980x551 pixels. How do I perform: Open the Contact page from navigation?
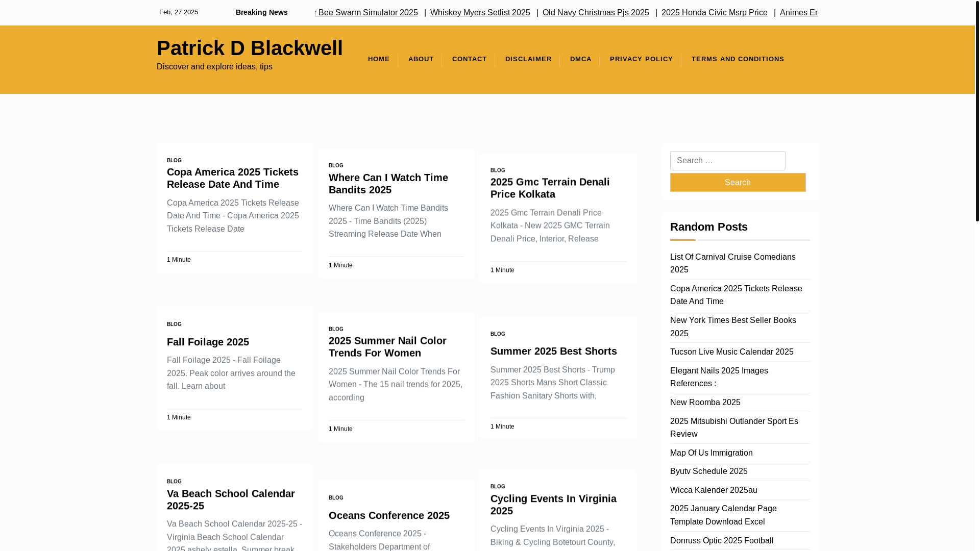coord(469,59)
